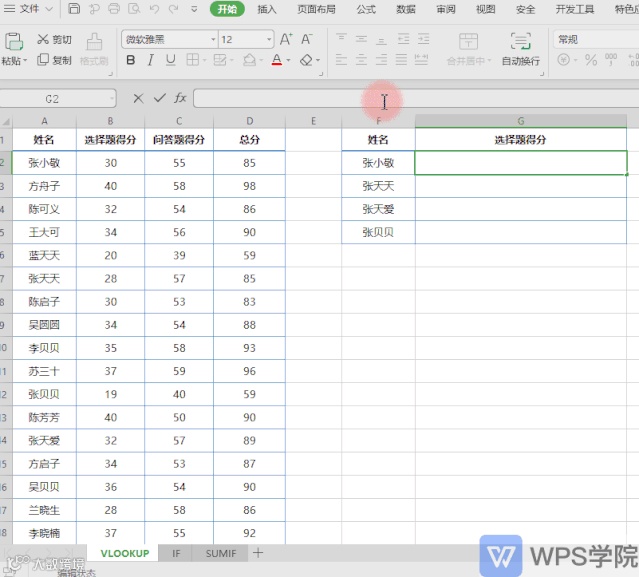Click the align left icon
Viewport: 639px width, 577px height.
341,60
